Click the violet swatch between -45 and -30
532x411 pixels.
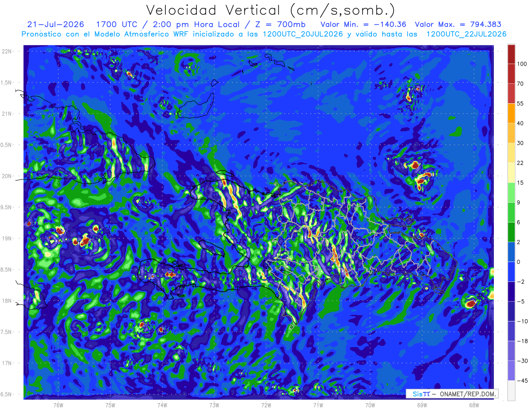(x=511, y=371)
